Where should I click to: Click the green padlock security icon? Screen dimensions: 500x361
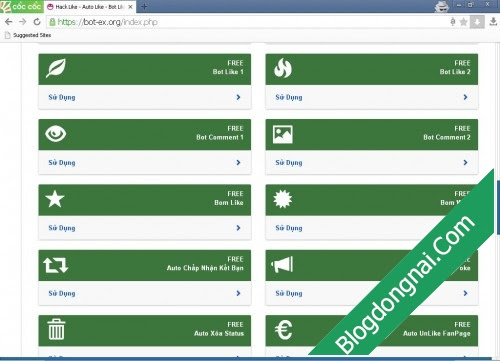pyautogui.click(x=52, y=22)
